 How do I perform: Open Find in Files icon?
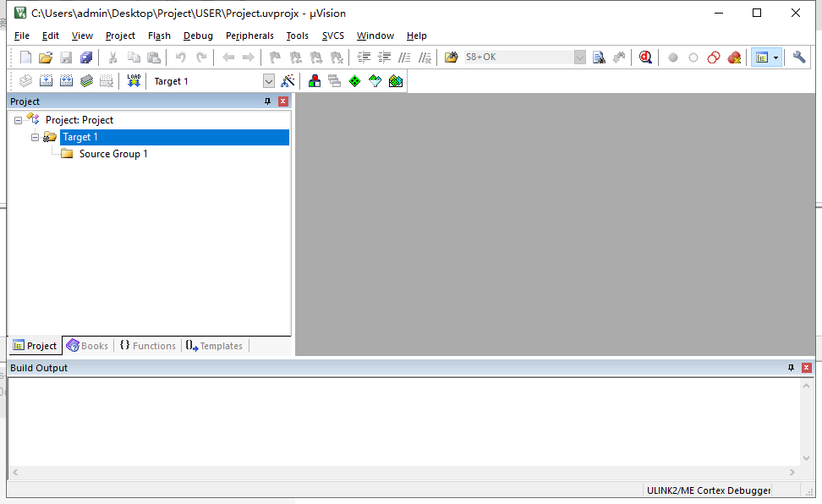click(x=451, y=58)
